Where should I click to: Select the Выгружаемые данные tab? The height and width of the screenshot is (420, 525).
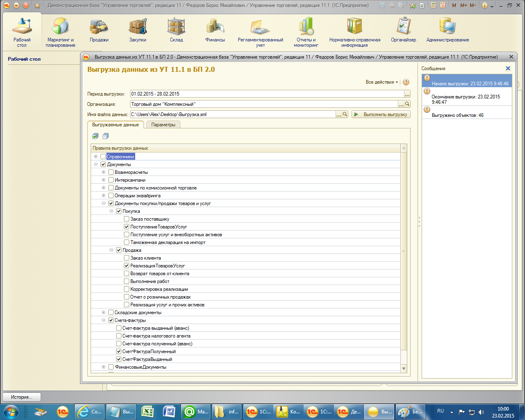coord(116,125)
